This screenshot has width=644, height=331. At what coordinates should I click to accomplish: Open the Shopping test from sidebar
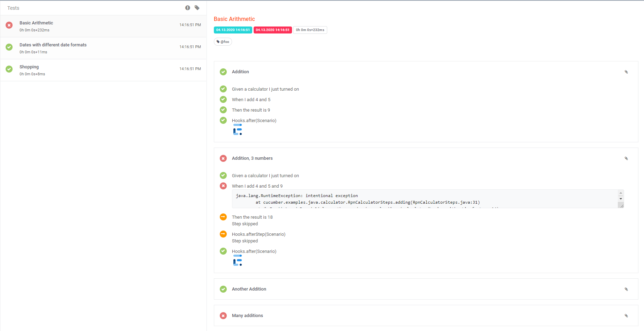(29, 67)
